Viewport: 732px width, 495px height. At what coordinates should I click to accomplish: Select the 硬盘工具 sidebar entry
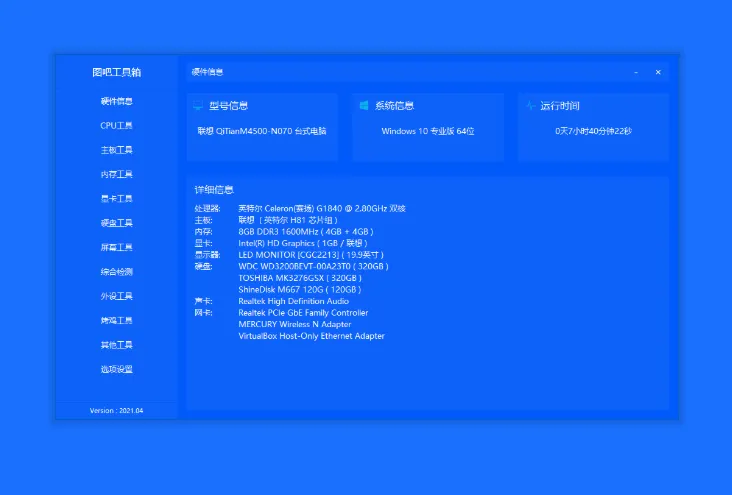116,223
